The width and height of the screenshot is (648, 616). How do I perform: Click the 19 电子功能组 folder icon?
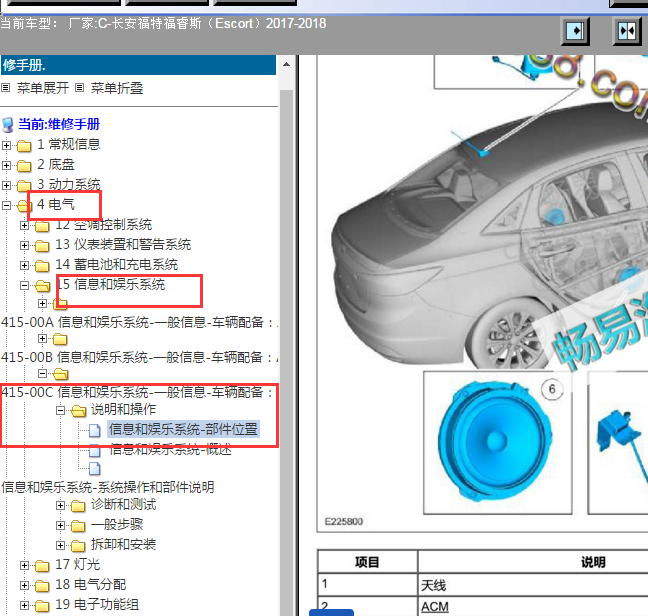[42, 606]
